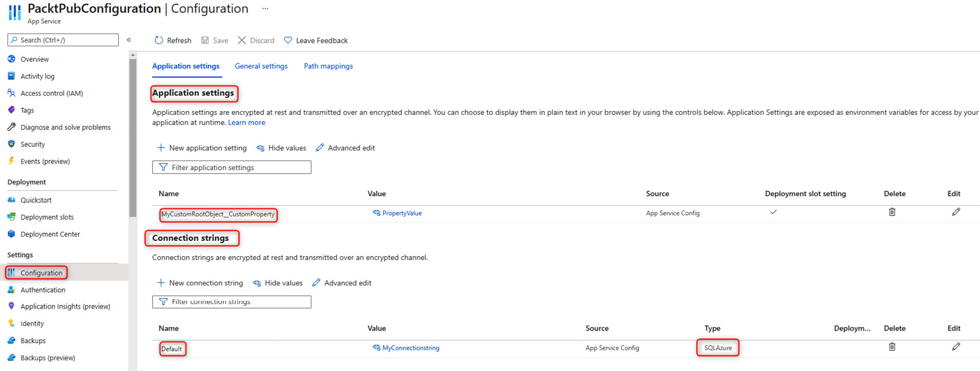Click the Security shield icon
Screen dimensions: 980x371
11,144
